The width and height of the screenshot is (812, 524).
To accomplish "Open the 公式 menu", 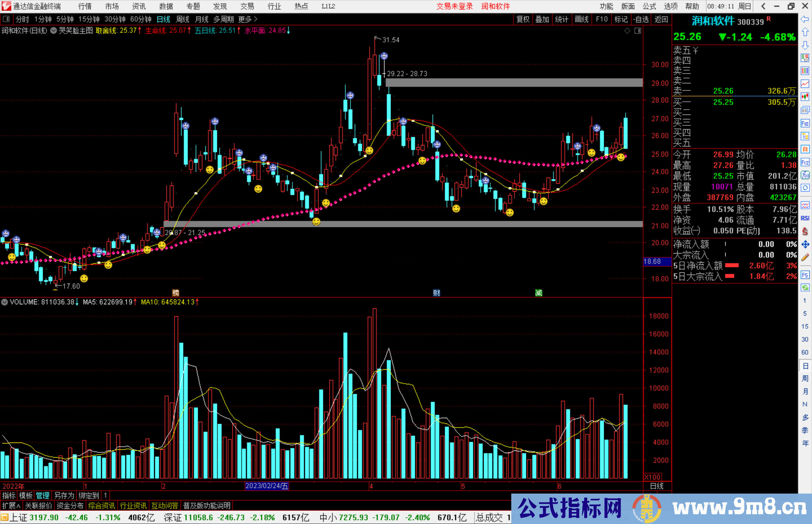I will click(x=649, y=6).
